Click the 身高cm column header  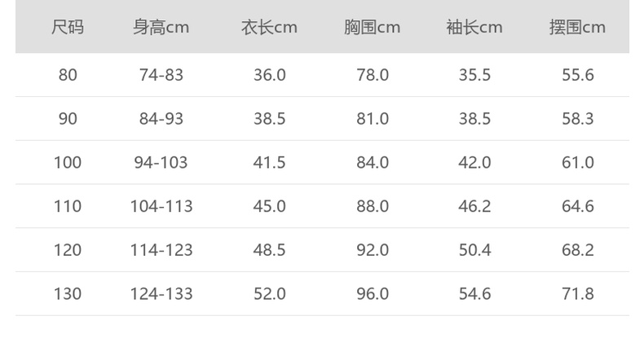point(161,28)
